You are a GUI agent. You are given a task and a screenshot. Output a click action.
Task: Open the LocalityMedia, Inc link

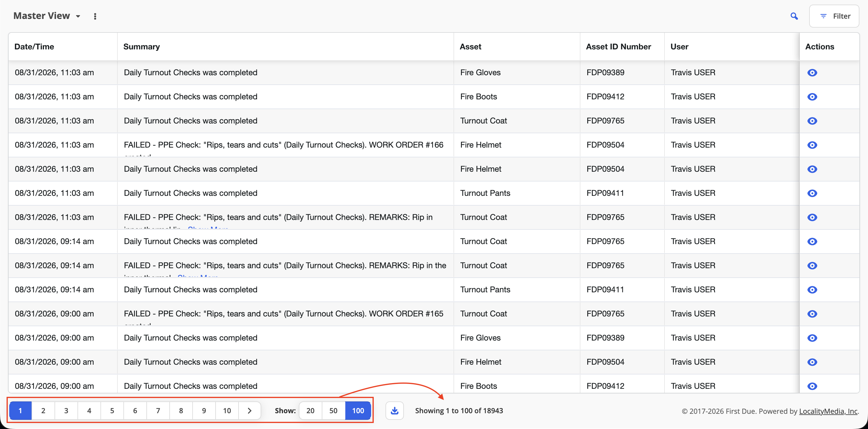click(828, 411)
